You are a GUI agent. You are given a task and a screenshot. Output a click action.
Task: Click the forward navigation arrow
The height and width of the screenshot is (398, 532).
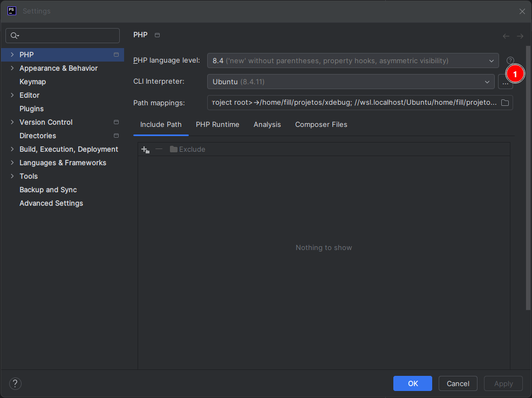click(520, 36)
